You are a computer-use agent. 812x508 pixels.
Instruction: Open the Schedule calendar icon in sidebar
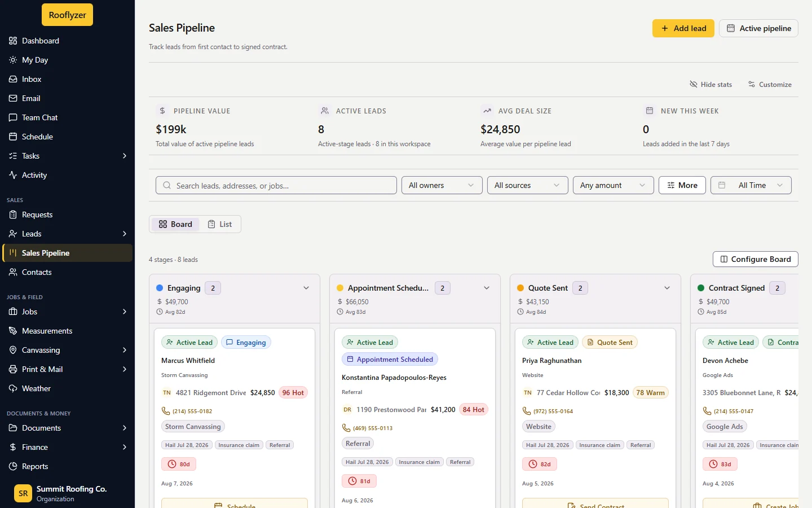pos(13,137)
